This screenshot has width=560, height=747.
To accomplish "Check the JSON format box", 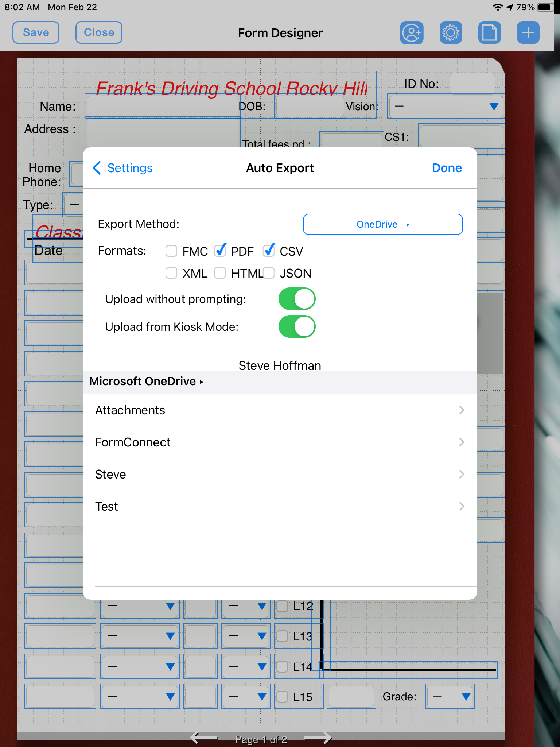I will coord(269,273).
